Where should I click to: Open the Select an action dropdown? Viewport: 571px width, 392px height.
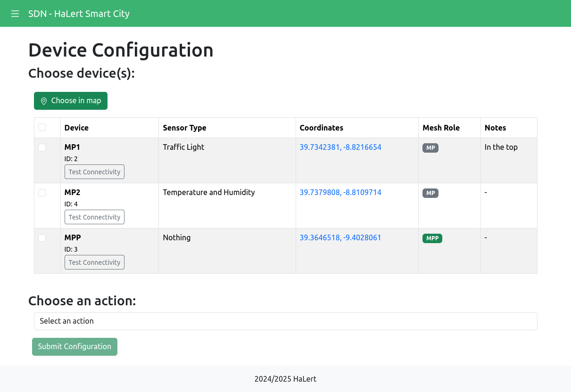pyautogui.click(x=285, y=321)
